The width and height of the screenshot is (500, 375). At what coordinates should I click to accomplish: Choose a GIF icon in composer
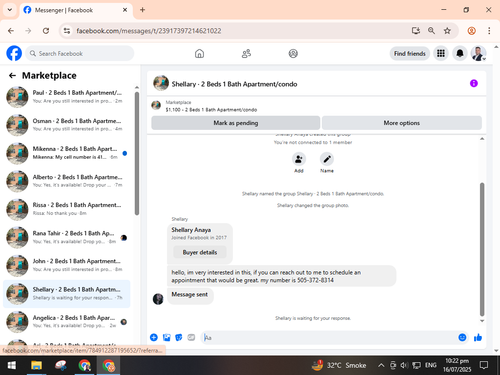(x=191, y=337)
